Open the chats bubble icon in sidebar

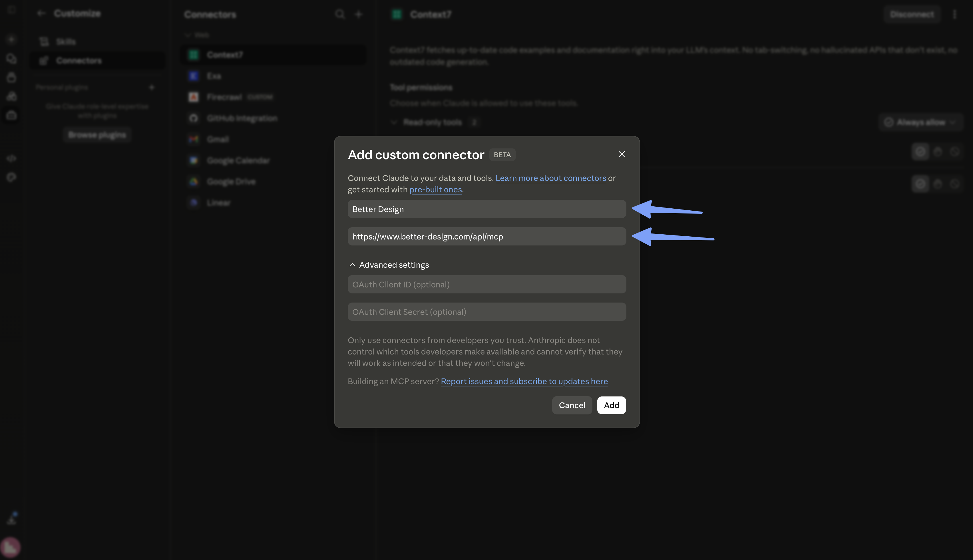(11, 59)
